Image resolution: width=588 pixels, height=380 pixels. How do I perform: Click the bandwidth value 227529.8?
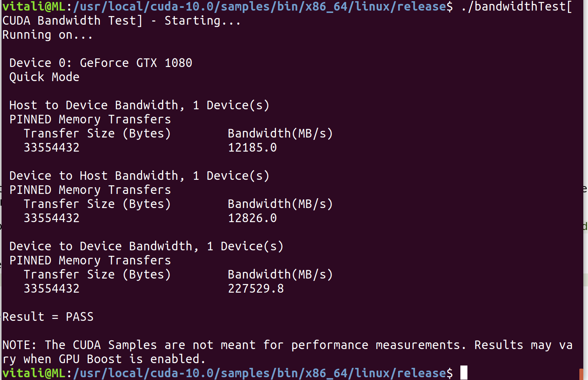coord(256,289)
